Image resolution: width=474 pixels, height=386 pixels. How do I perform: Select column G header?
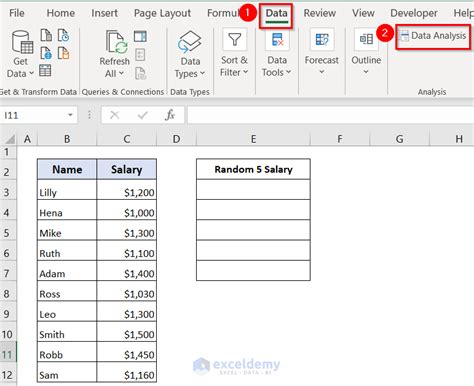(399, 139)
